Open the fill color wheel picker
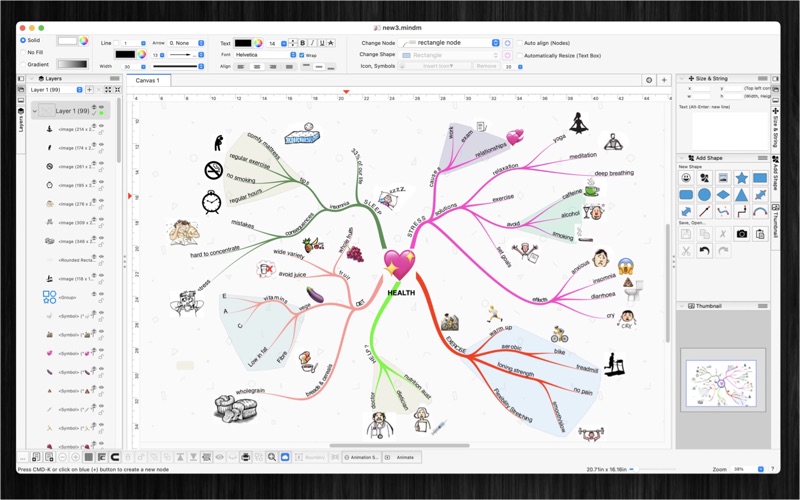 click(84, 41)
